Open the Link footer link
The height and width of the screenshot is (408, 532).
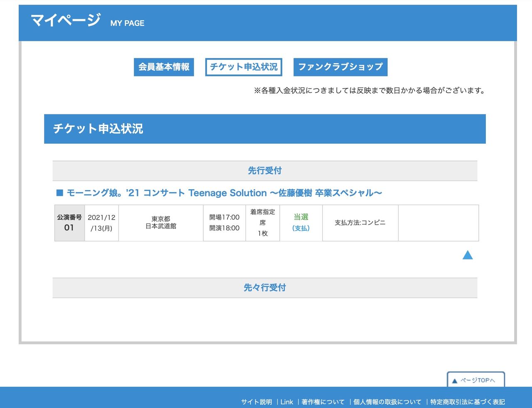[287, 402]
